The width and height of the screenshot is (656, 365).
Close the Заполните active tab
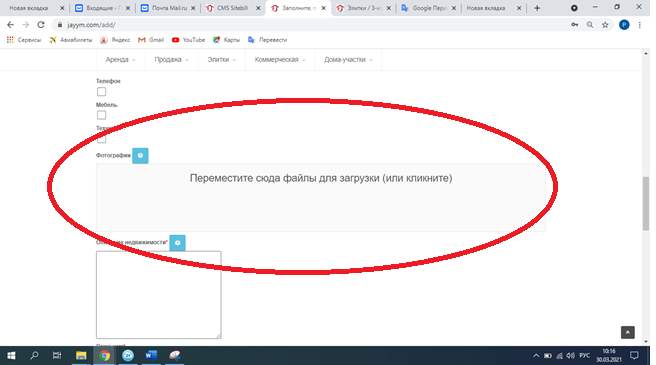323,8
